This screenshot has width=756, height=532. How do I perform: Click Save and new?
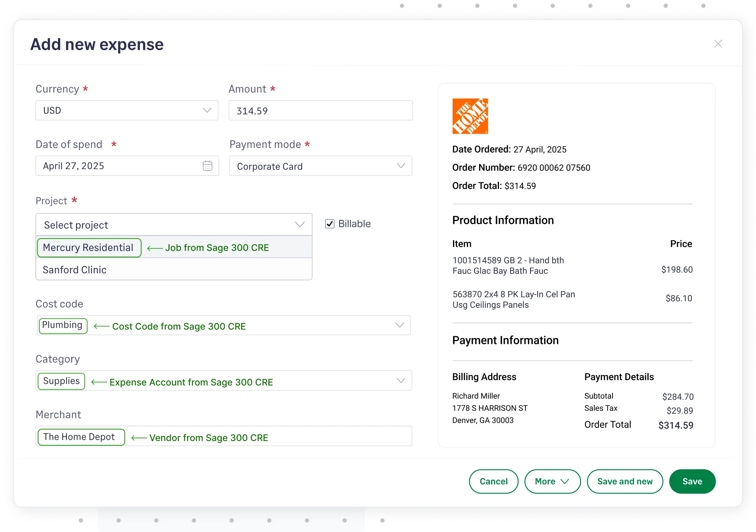click(625, 481)
